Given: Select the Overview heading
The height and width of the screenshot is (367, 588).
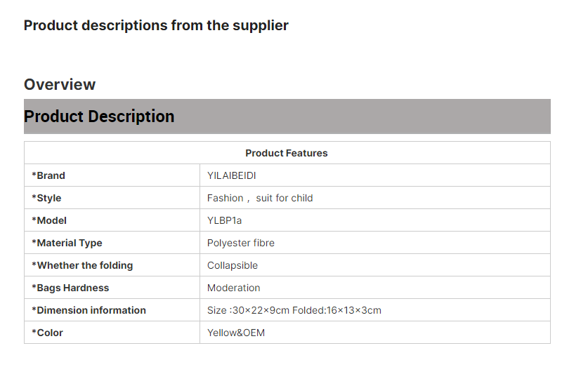Looking at the screenshot, I should [x=60, y=85].
